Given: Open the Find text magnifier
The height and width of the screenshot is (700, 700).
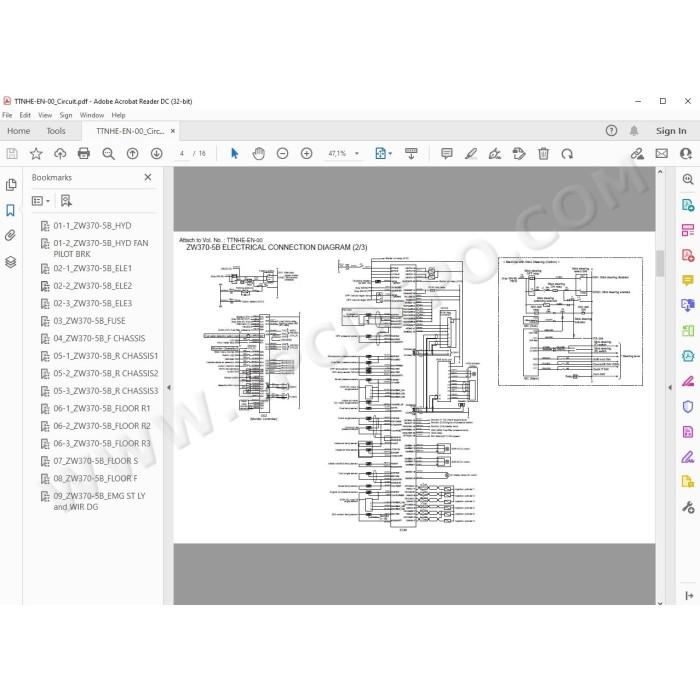Looking at the screenshot, I should pyautogui.click(x=108, y=154).
